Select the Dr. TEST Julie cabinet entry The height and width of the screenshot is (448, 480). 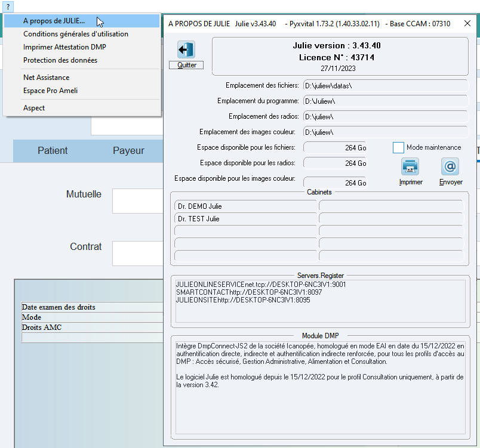point(245,219)
